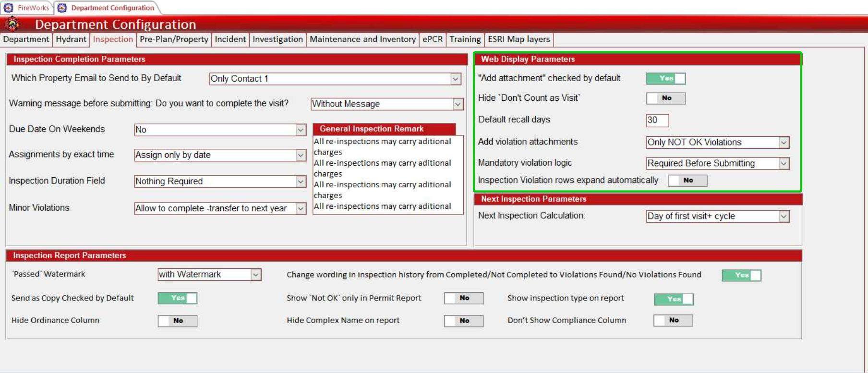Click the Default recall days field
Viewport: 868px width, 373px height.
coord(657,120)
